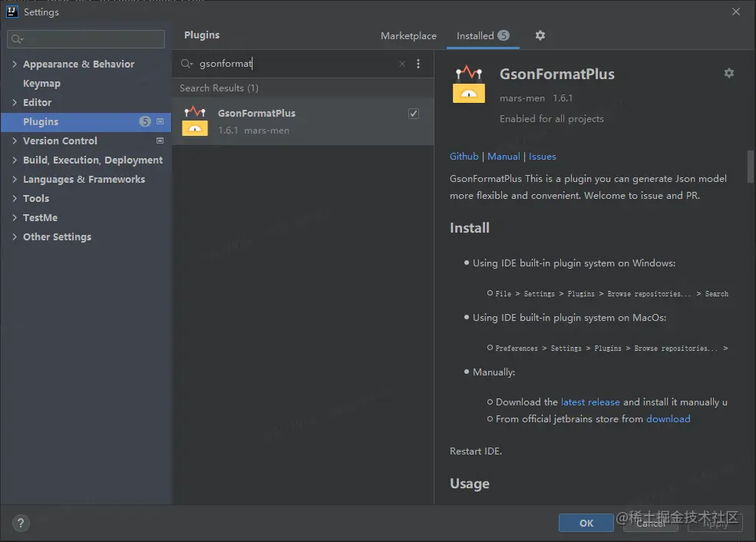Expand the Other Settings section
Viewport: 756px width, 542px height.
point(15,236)
